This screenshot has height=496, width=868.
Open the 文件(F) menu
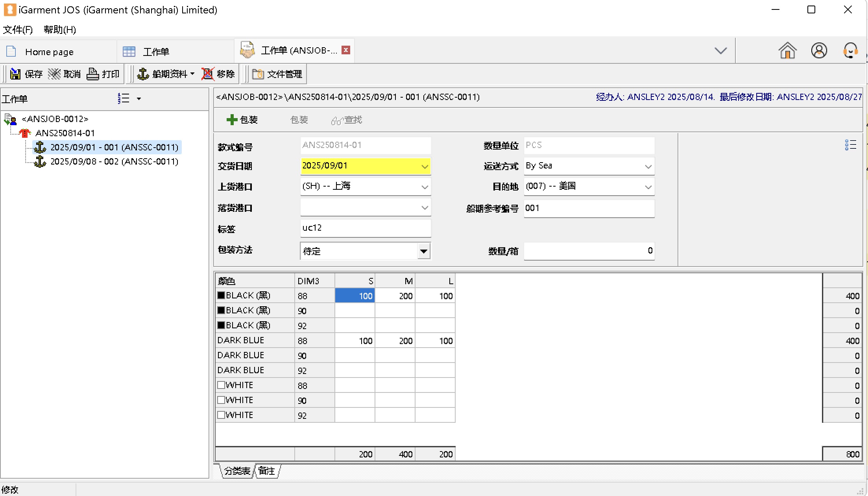tap(17, 30)
